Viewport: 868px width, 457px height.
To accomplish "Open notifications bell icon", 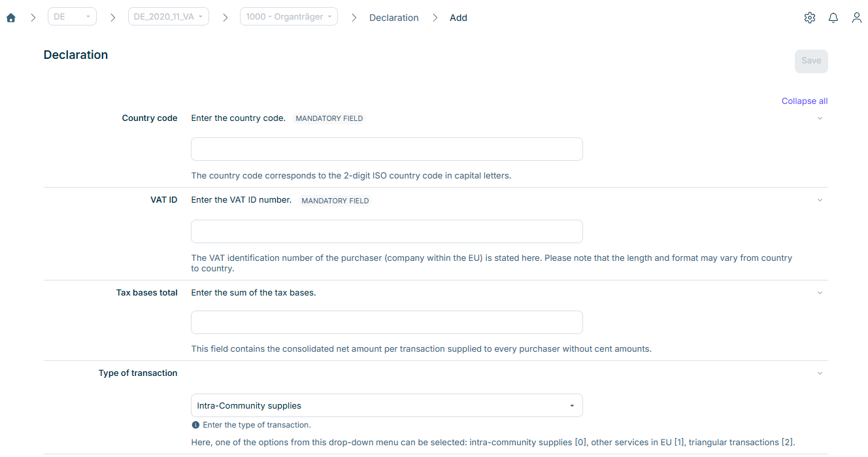I will pyautogui.click(x=833, y=18).
